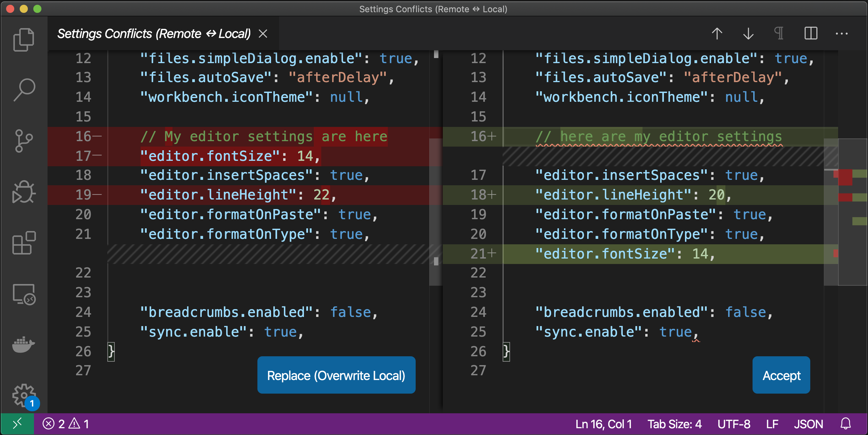Toggle whitespace rendering in the diff

pyautogui.click(x=779, y=33)
